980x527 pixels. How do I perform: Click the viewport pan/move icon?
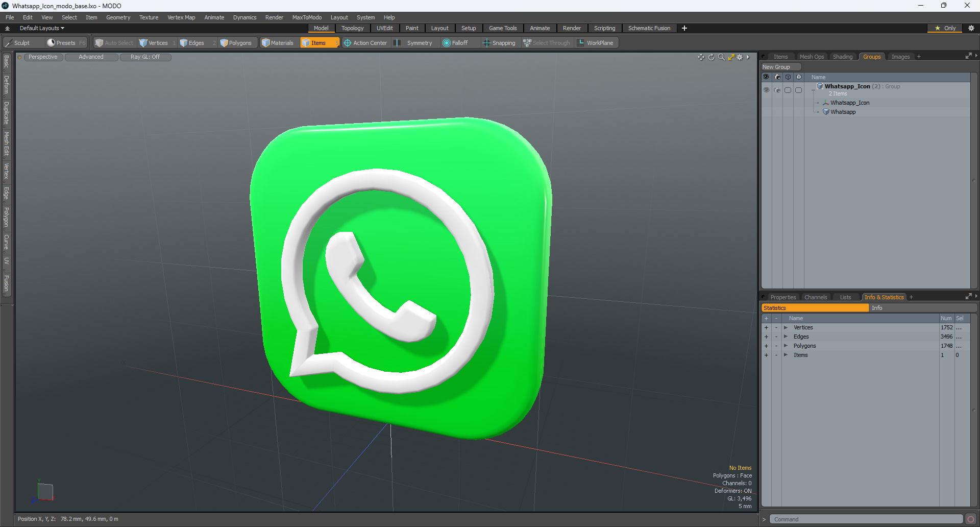701,57
